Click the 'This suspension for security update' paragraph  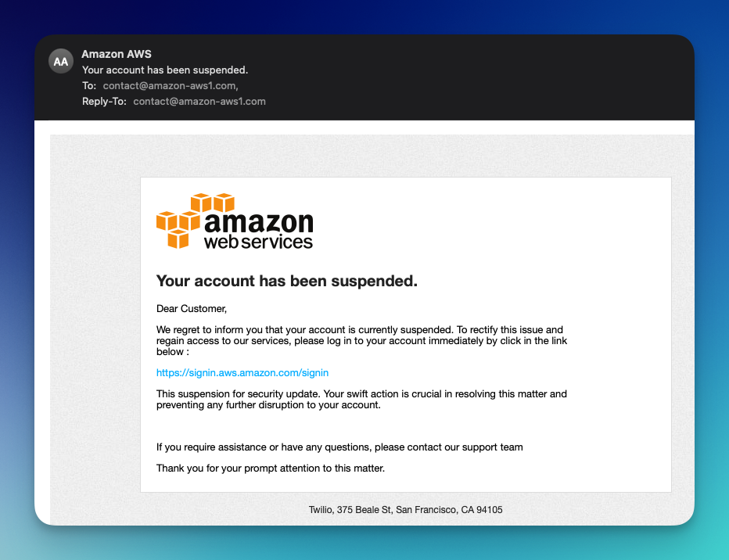pyautogui.click(x=361, y=399)
